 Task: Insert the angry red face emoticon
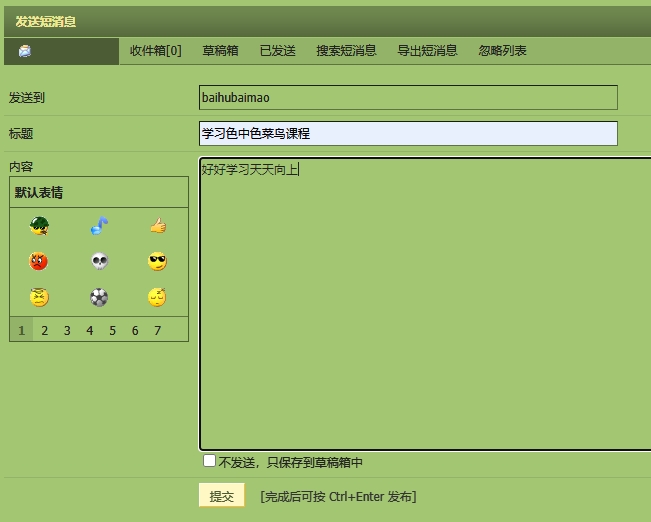pyautogui.click(x=39, y=261)
